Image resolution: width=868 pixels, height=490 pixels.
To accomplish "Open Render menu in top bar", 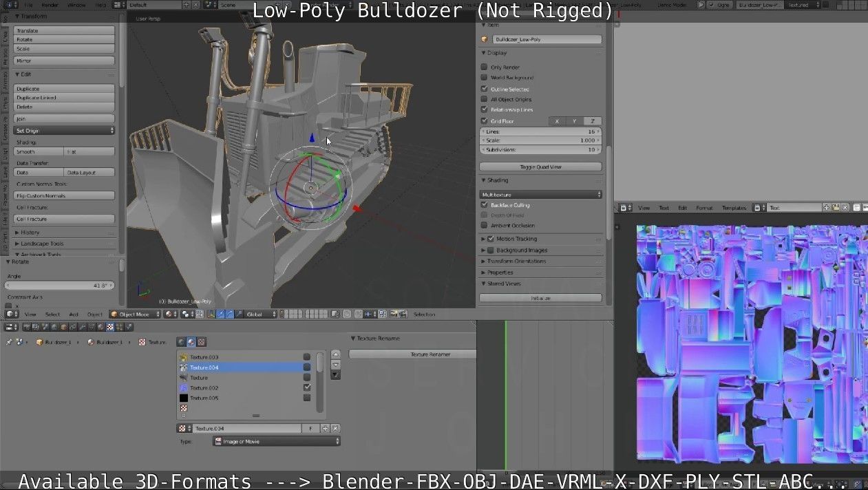I will coord(50,5).
